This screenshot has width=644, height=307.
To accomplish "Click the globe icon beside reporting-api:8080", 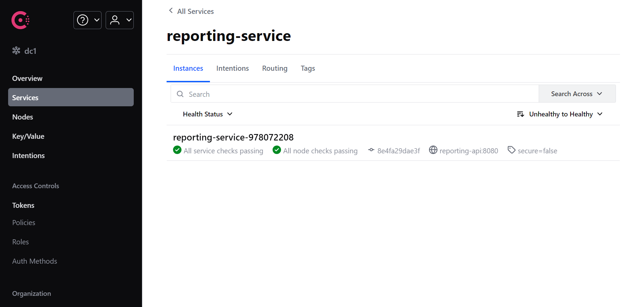I will coord(433,150).
